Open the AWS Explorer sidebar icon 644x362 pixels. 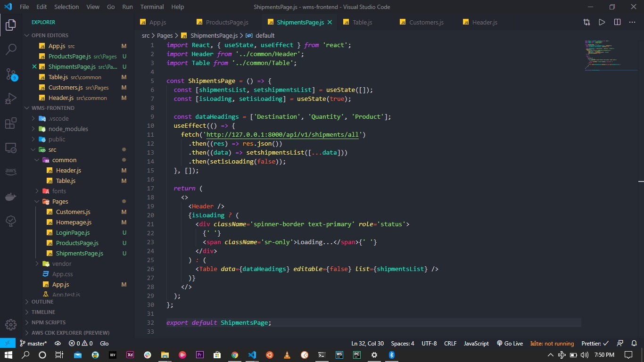tap(10, 171)
